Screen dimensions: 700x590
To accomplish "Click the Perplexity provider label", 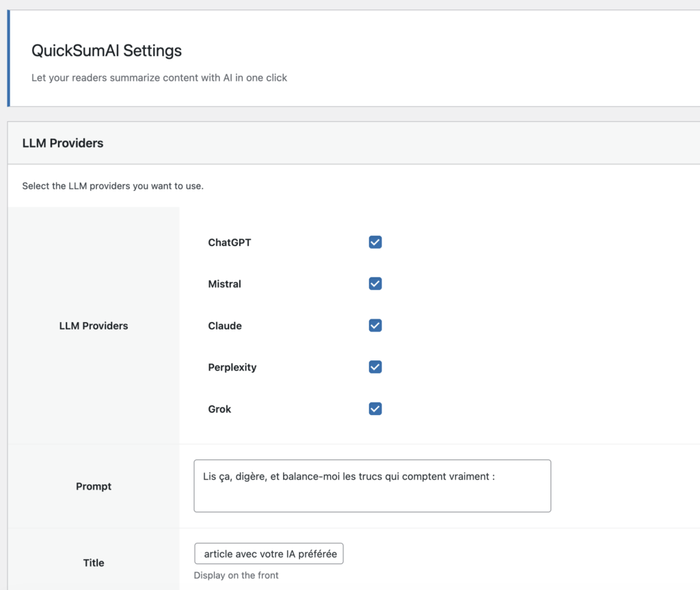I will point(232,367).
